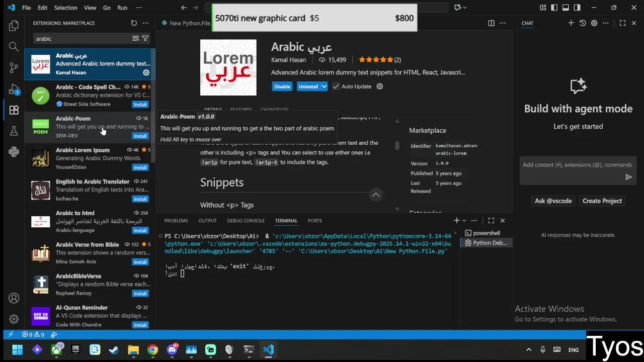Open Discord from the taskbar
Image resolution: width=644 pixels, height=362 pixels.
tap(172, 350)
